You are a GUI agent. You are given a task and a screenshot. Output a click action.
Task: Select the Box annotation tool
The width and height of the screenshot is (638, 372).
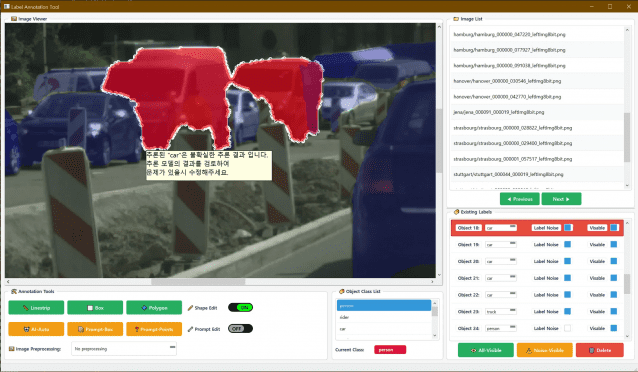[95, 308]
